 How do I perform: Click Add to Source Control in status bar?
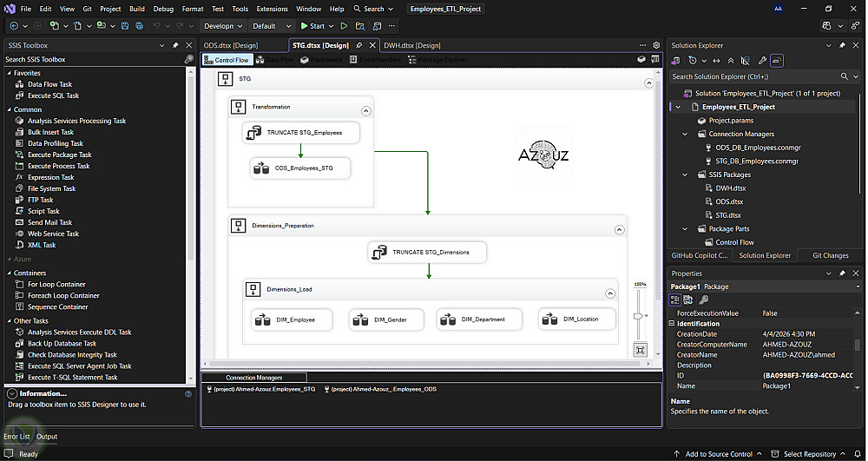point(717,454)
